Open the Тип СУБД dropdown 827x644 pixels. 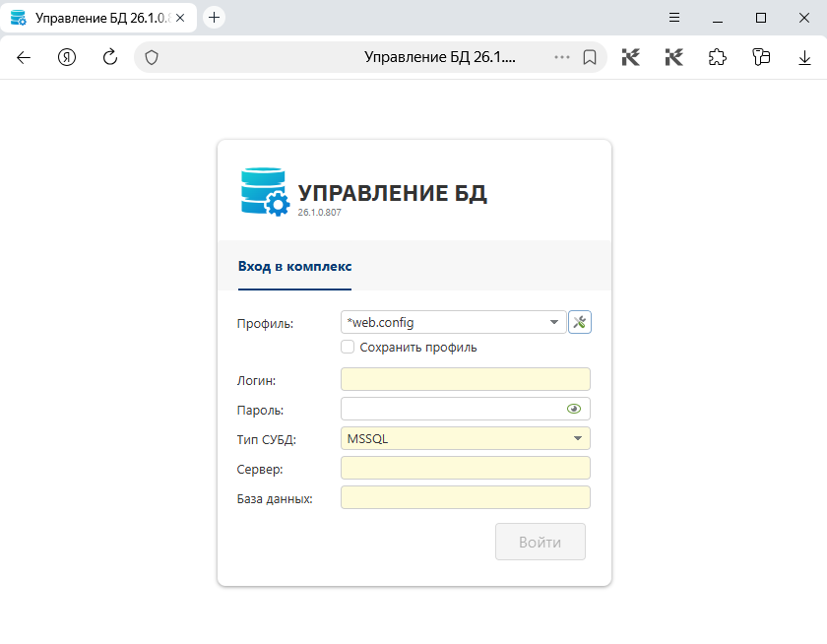point(465,438)
